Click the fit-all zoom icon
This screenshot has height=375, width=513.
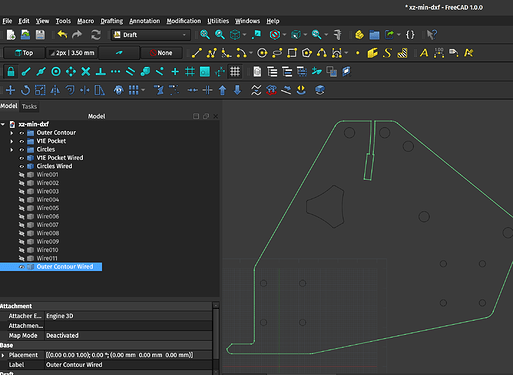click(x=205, y=35)
